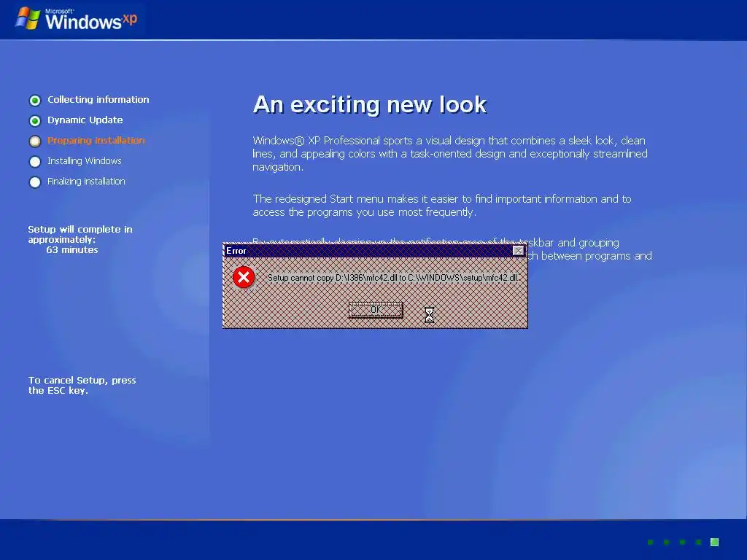Click the red error X icon

pyautogui.click(x=244, y=277)
